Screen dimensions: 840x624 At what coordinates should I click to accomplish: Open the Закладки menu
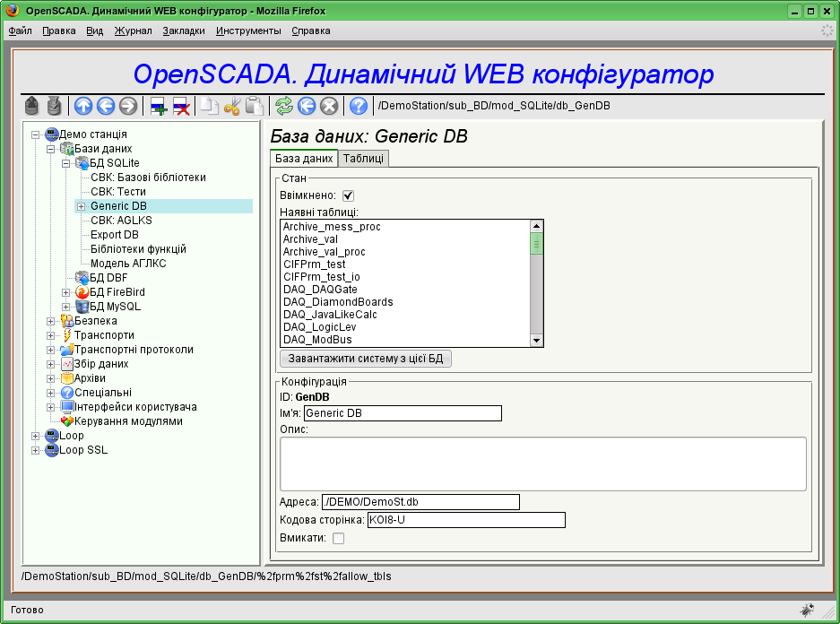184,30
